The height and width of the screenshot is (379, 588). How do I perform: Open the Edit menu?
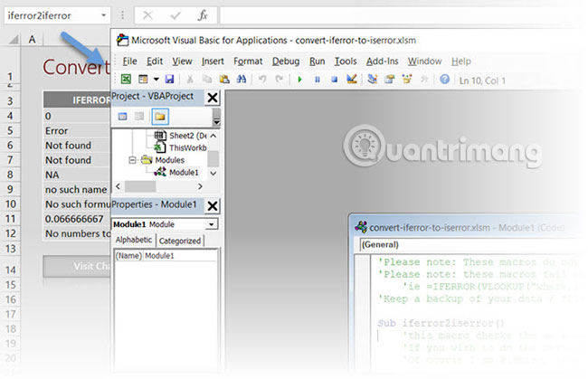tap(155, 62)
